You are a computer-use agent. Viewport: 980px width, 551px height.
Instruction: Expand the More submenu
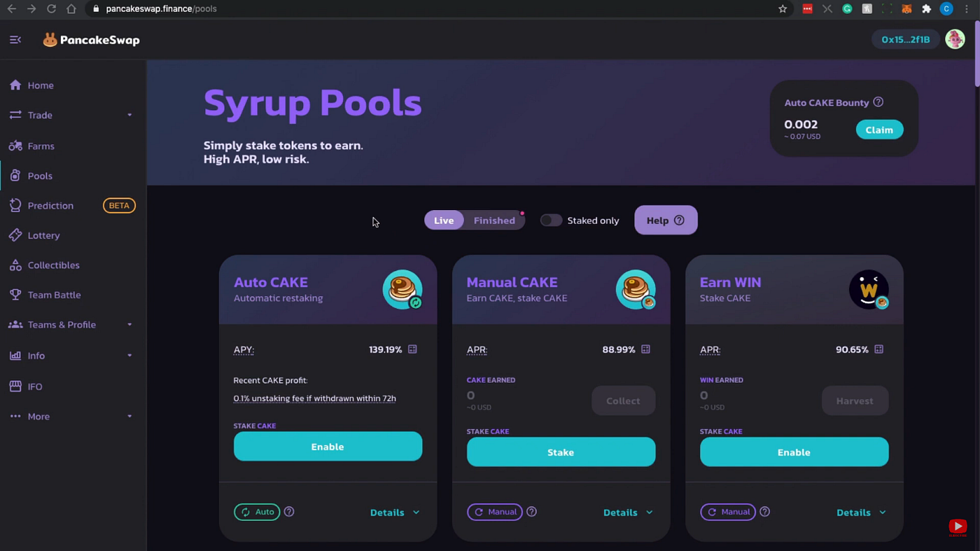pos(129,417)
